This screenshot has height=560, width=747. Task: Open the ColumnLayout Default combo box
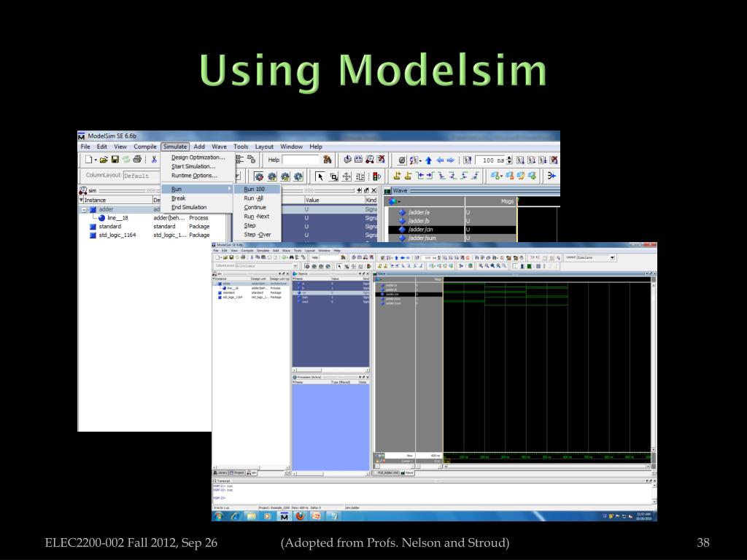pos(142,176)
